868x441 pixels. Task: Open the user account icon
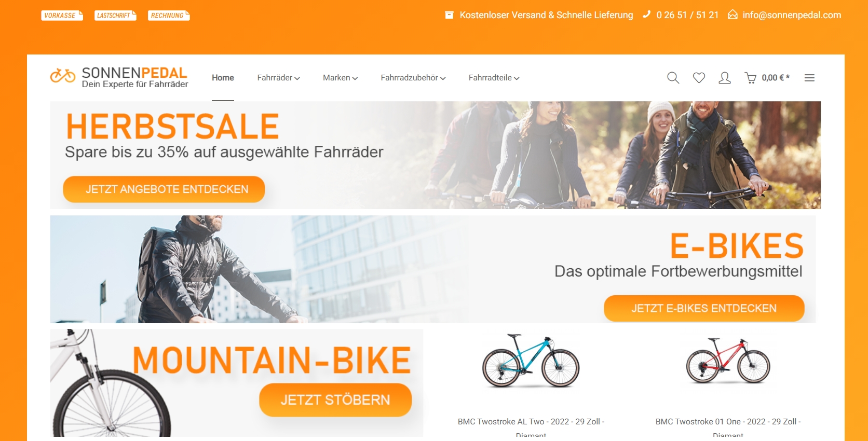(725, 78)
